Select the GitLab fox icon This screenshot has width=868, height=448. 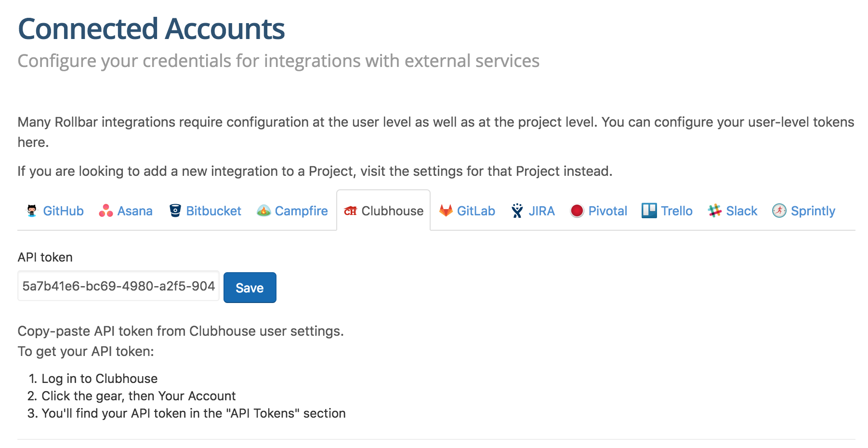click(x=446, y=211)
